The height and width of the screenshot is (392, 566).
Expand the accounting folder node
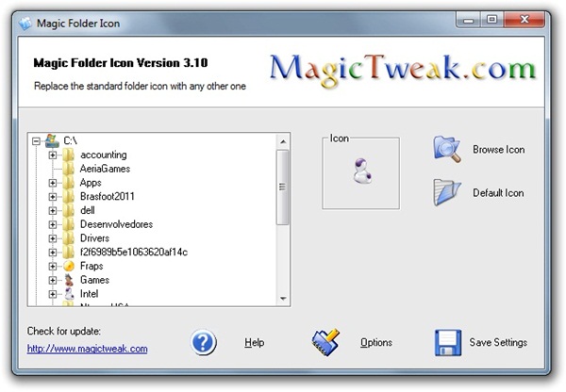pyautogui.click(x=53, y=155)
